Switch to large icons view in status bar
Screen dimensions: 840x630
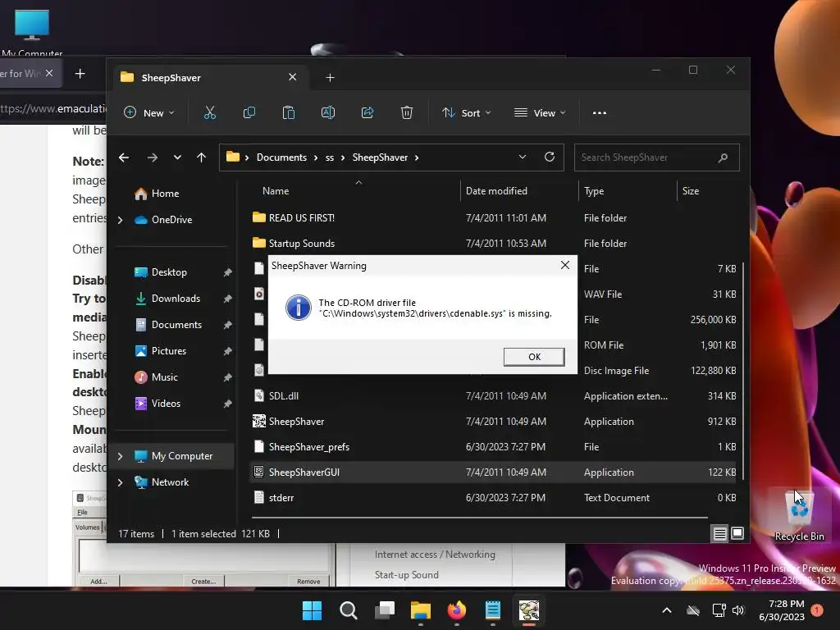(737, 533)
